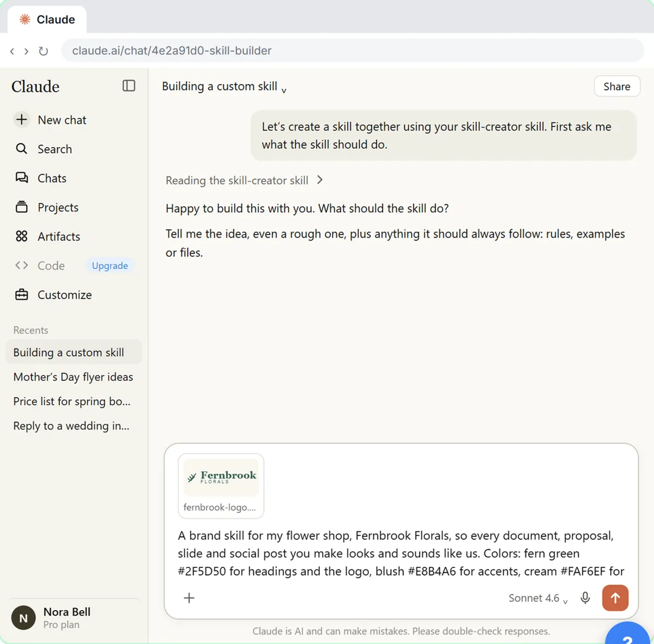This screenshot has width=654, height=644.
Task: Click the user message about skill-creator
Action: click(x=444, y=136)
